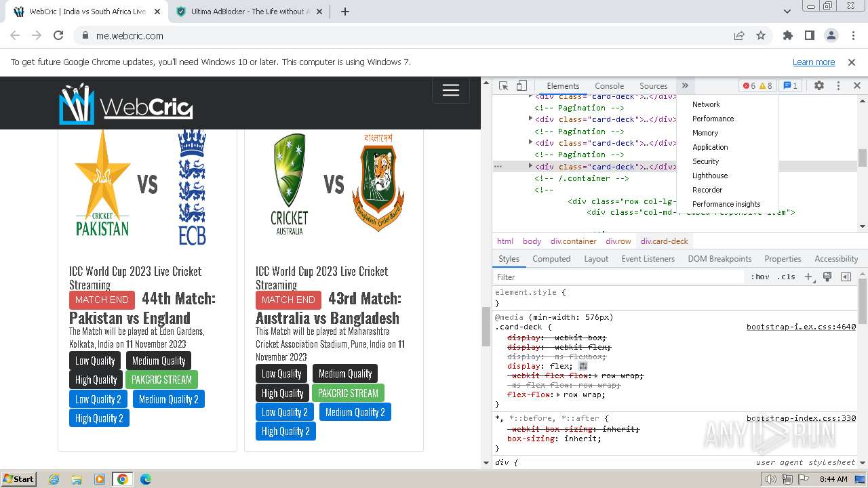Choose Memory in the tabs menu
The image size is (868, 488).
[705, 133]
